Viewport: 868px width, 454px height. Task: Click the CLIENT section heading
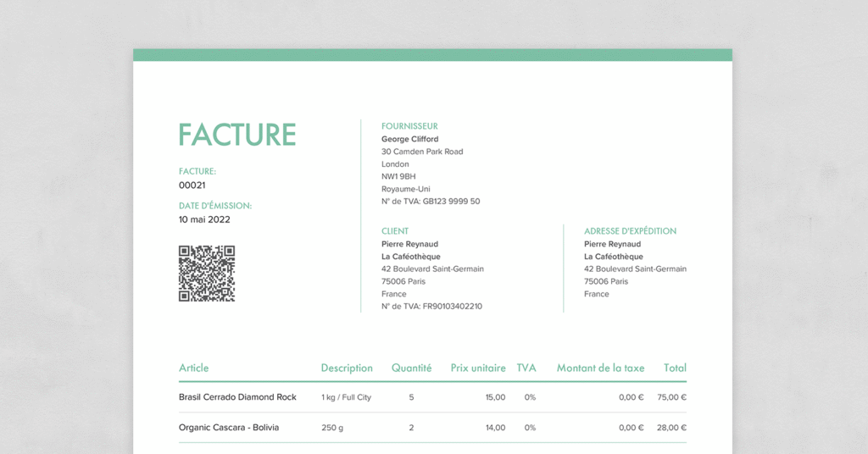(x=395, y=231)
